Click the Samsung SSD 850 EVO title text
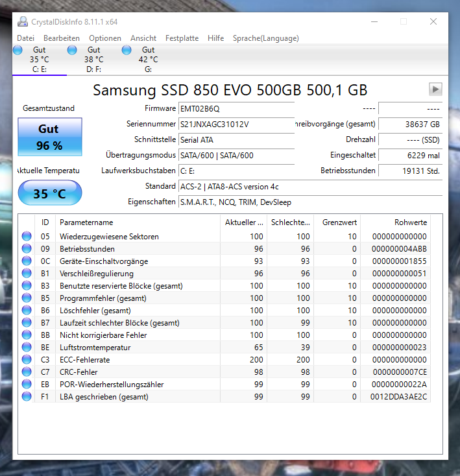460x476 pixels. pyautogui.click(x=230, y=90)
